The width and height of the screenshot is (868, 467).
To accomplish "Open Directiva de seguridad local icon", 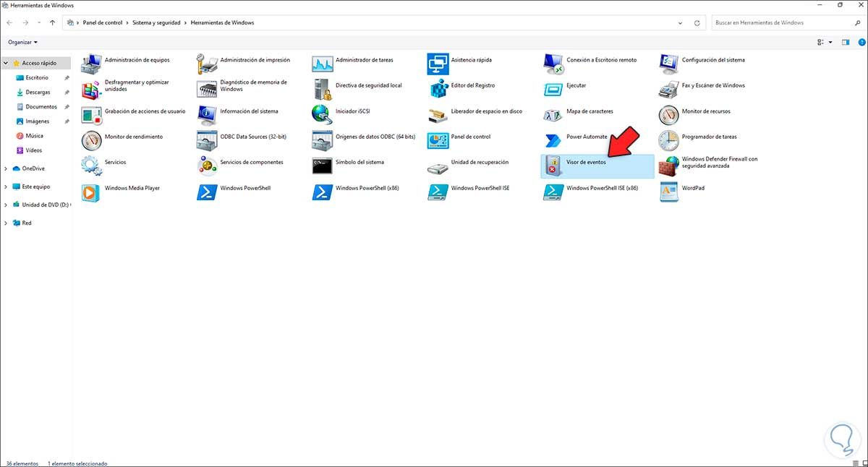I will [323, 90].
